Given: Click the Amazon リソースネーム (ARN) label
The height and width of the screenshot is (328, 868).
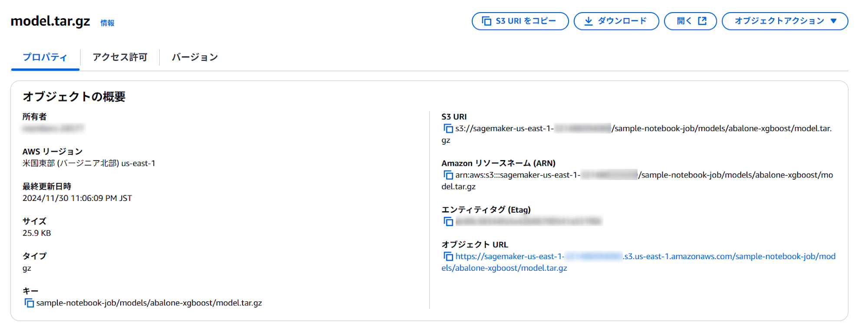Looking at the screenshot, I should pyautogui.click(x=499, y=163).
